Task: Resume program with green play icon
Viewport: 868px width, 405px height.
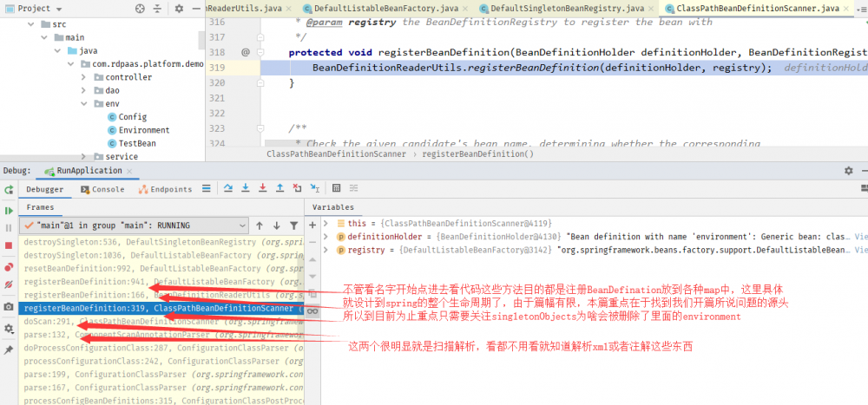Action: point(9,211)
